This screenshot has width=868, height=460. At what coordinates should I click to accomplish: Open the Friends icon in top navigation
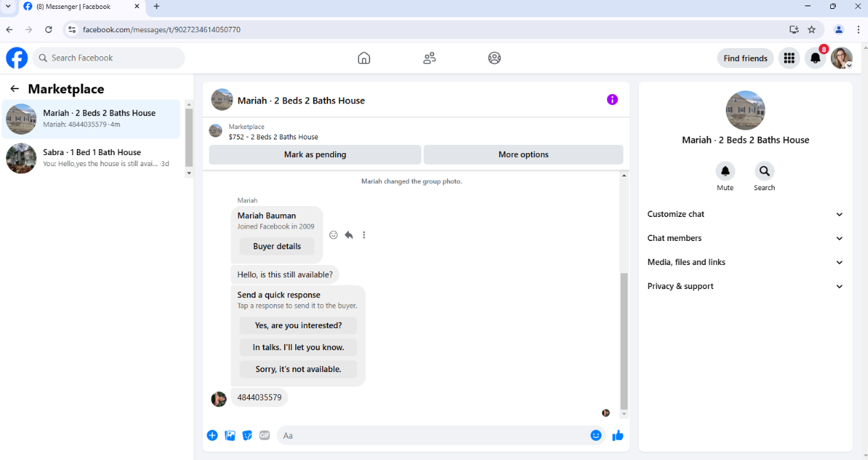(x=429, y=58)
